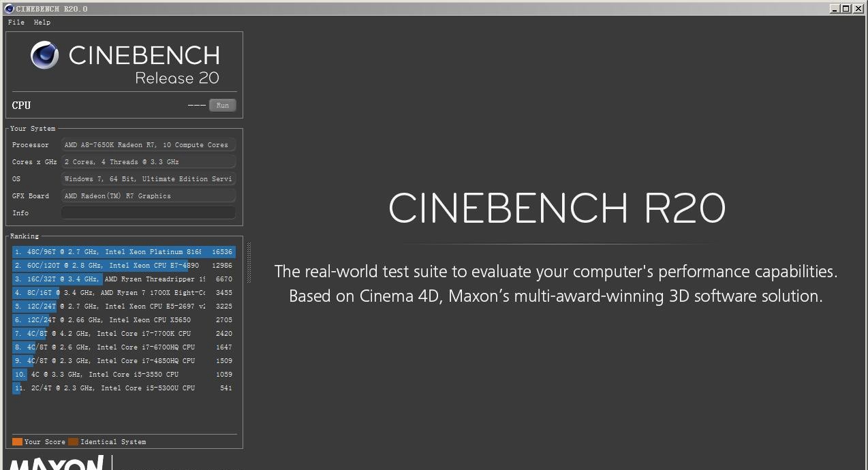The width and height of the screenshot is (868, 470).
Task: Click the Processor field showing AMD A8-7650K
Action: 149,145
